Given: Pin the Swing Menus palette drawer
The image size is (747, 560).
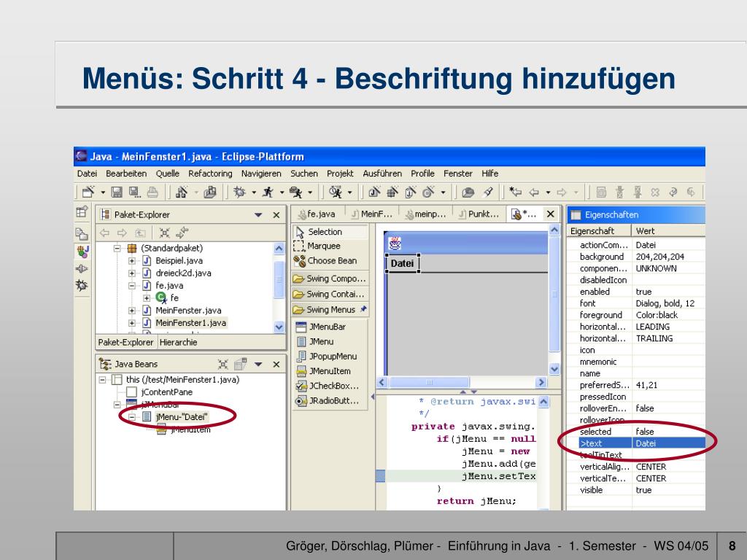Looking at the screenshot, I should click(x=363, y=309).
